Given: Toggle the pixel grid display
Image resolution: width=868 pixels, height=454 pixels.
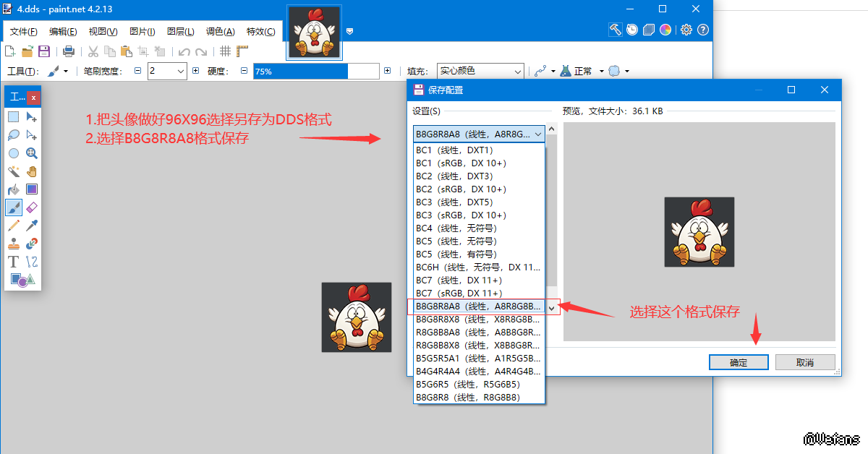Looking at the screenshot, I should (225, 51).
